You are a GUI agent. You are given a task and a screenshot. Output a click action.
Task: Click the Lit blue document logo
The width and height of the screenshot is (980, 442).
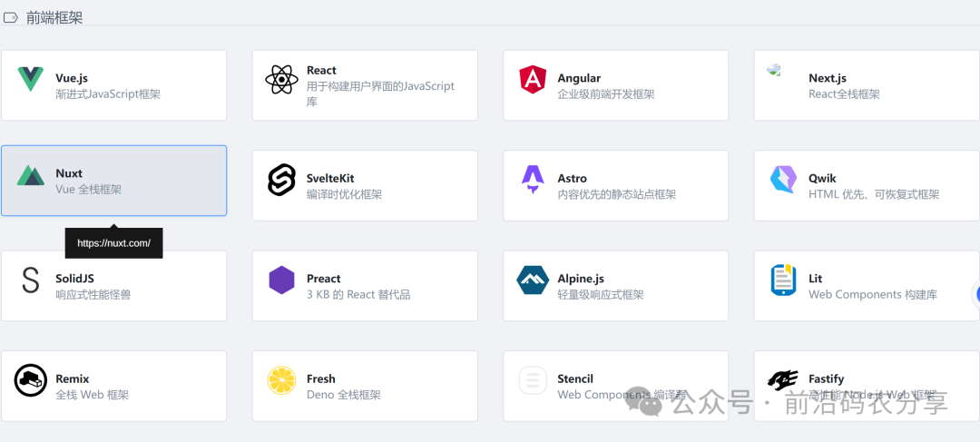[x=783, y=280]
